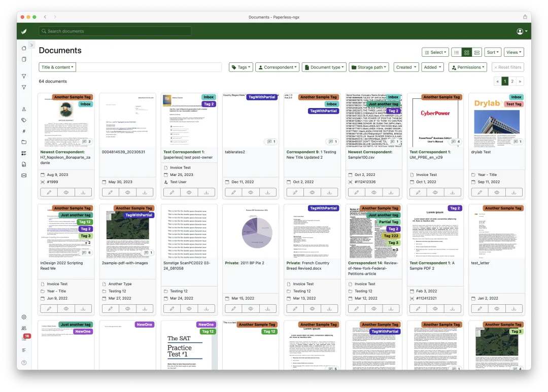Open the Created date filter dropdown
Image resolution: width=548 pixels, height=392 pixels.
coord(406,67)
